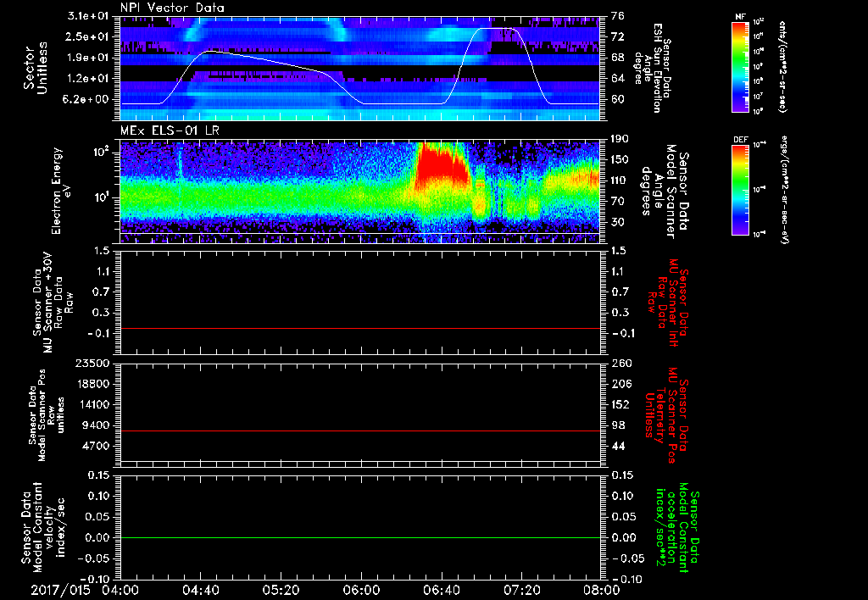868x600 pixels.
Task: Click the red line in MU Scanner +30V panel
Action: point(360,329)
